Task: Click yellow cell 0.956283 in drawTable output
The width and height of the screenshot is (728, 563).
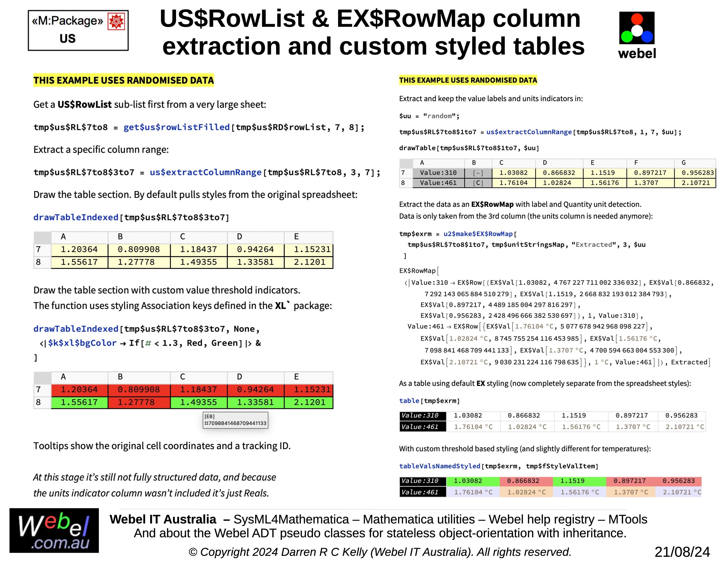Action: [695, 173]
